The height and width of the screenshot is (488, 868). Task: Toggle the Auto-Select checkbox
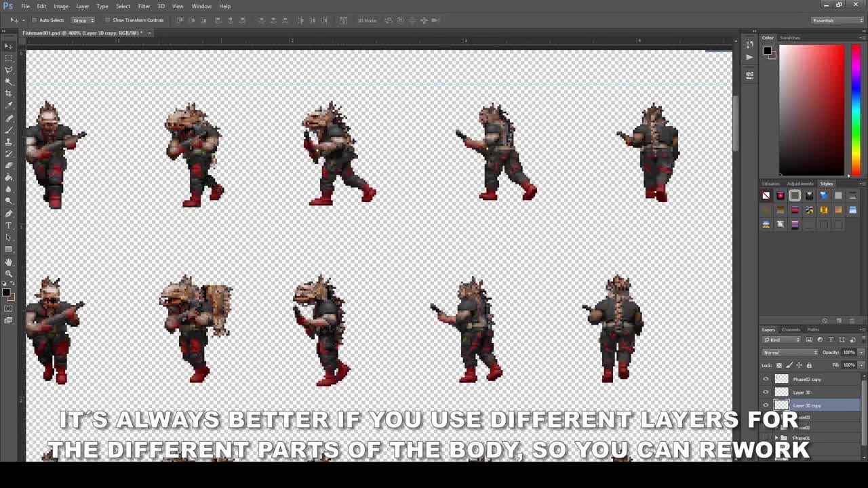point(34,20)
